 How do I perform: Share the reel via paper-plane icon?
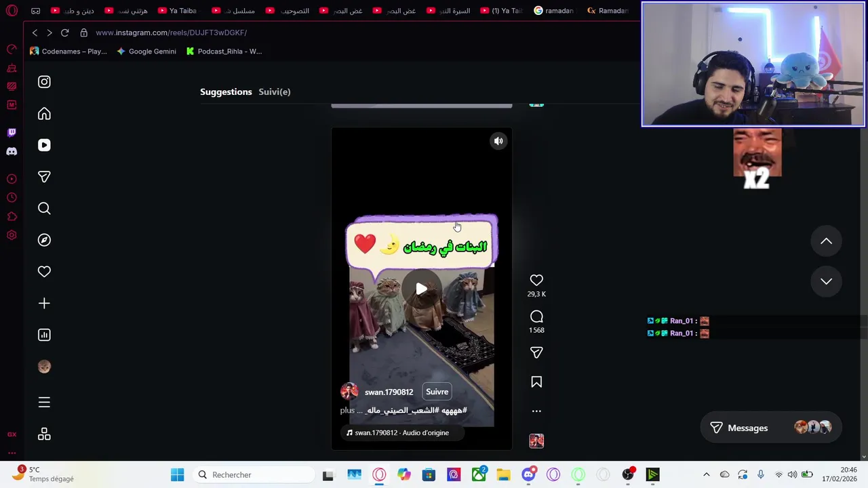point(536,352)
